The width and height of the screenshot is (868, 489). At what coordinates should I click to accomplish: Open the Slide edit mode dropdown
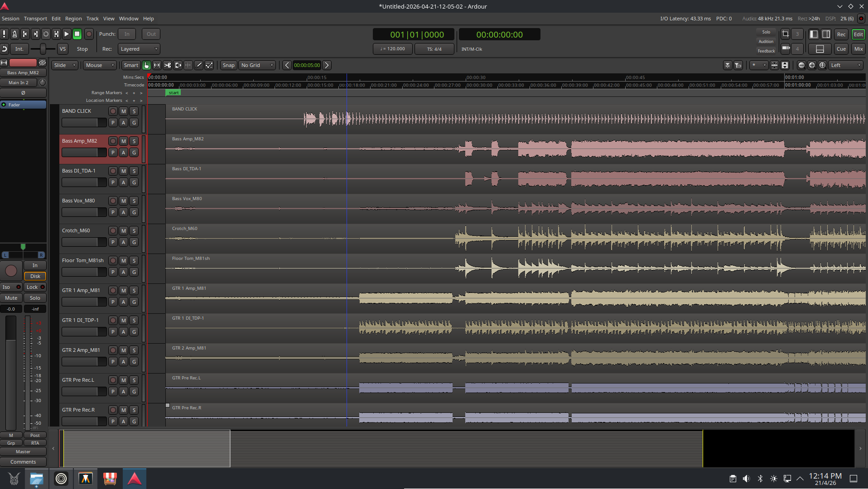click(x=64, y=65)
